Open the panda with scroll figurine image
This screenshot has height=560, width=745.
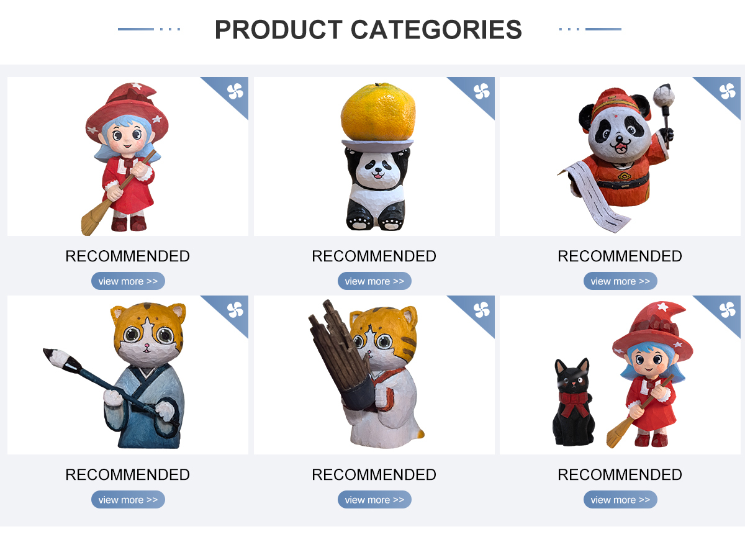[x=620, y=156]
